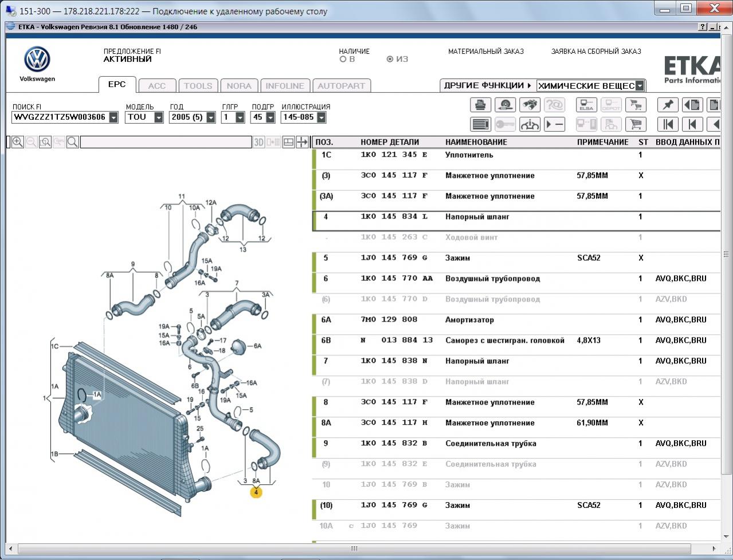Click the arrow-dash toolbar icon
The width and height of the screenshot is (733, 560).
point(554,124)
